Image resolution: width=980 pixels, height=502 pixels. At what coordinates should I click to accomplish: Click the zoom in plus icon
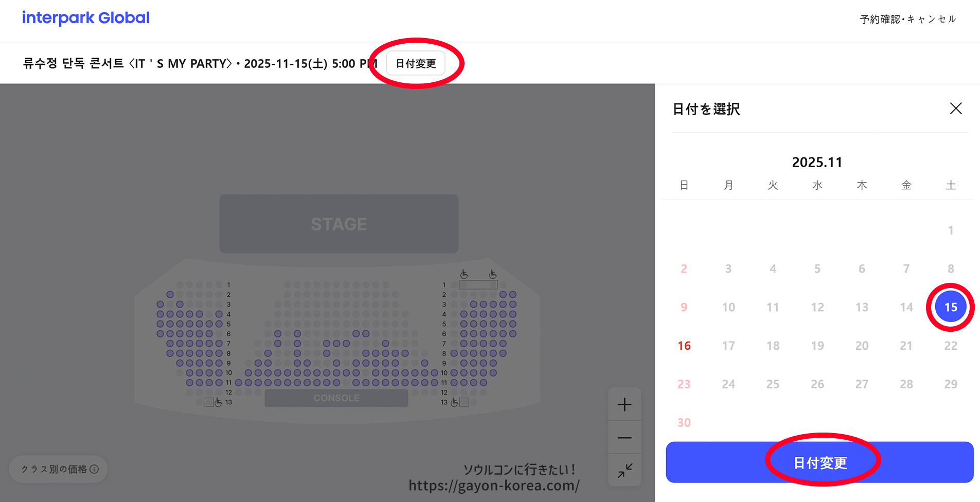coord(625,404)
